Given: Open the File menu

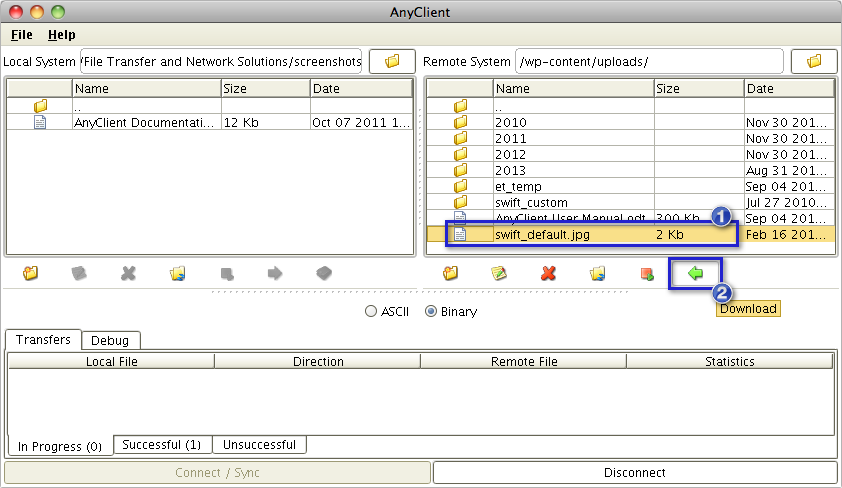Looking at the screenshot, I should click(21, 35).
